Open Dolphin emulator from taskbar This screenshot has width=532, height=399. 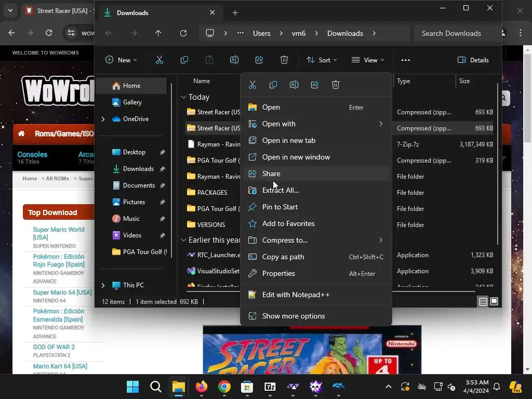(339, 387)
